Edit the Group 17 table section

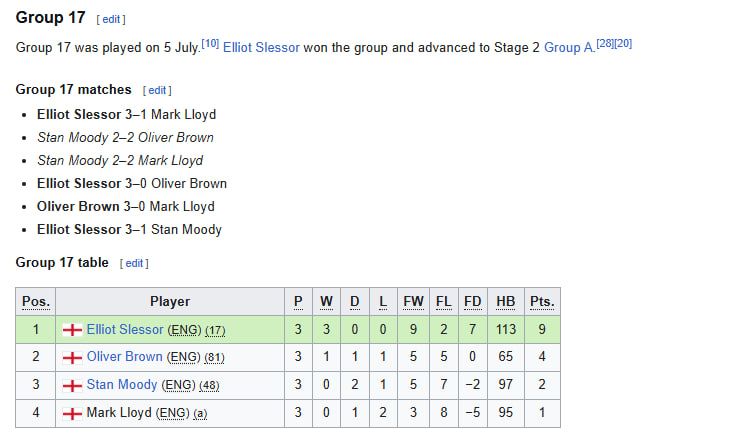tap(134, 263)
